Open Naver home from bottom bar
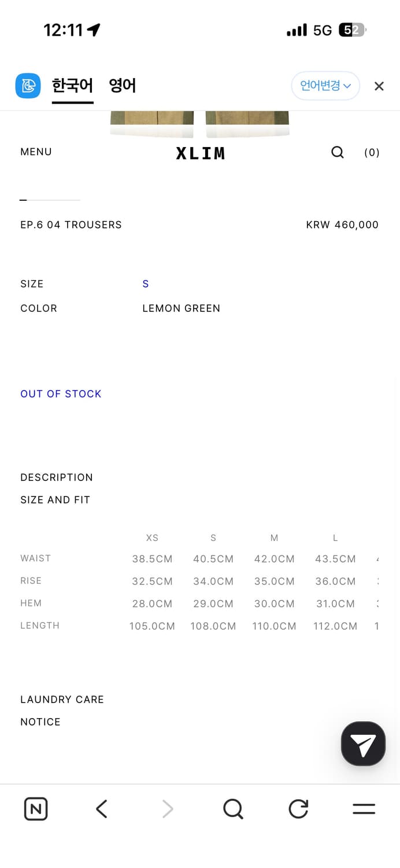This screenshot has height=868, width=400. tap(36, 808)
